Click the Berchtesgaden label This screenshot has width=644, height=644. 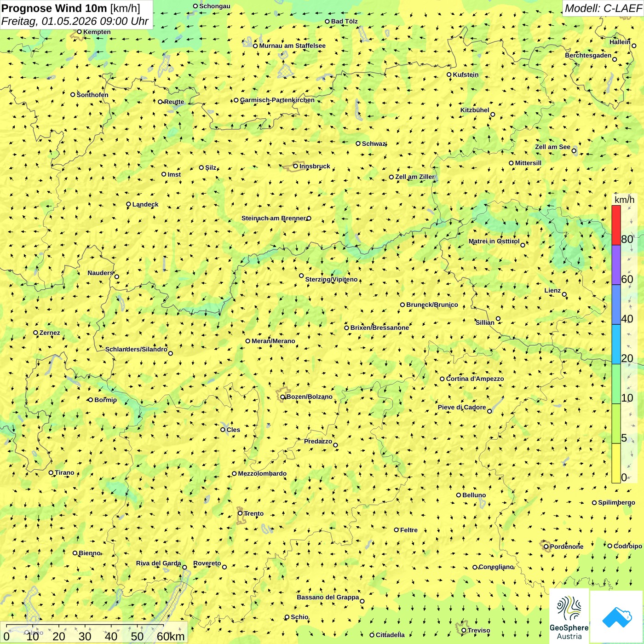tap(588, 55)
